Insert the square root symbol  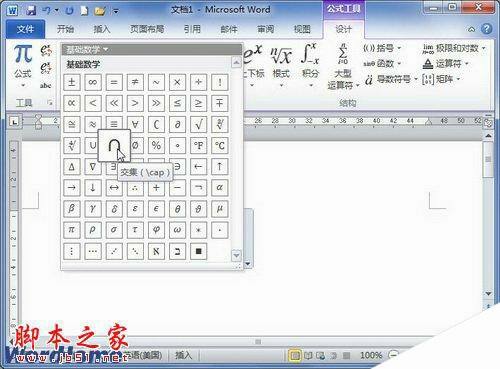(x=198, y=124)
